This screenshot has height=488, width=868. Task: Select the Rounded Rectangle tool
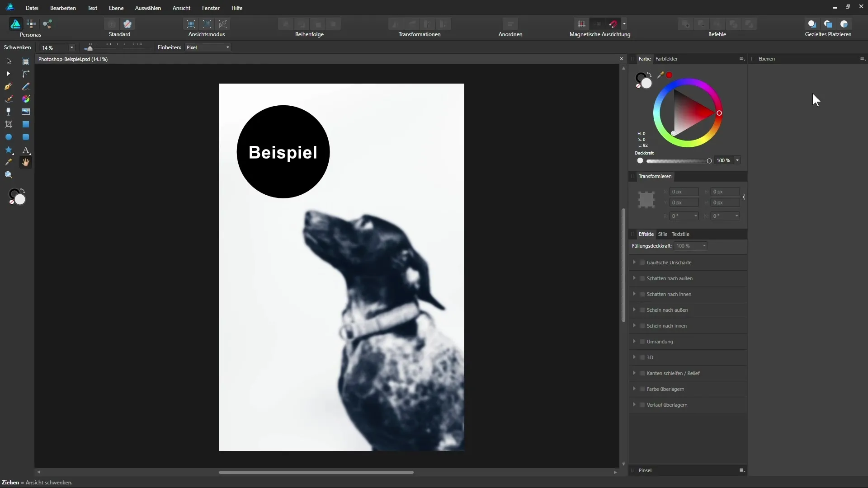coord(26,137)
